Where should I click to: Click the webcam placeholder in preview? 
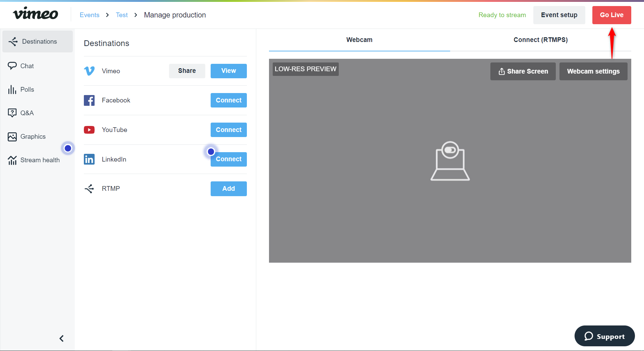coord(450,161)
